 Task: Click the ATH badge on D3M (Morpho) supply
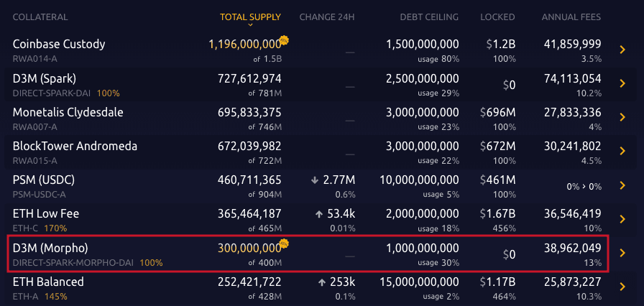(x=284, y=244)
